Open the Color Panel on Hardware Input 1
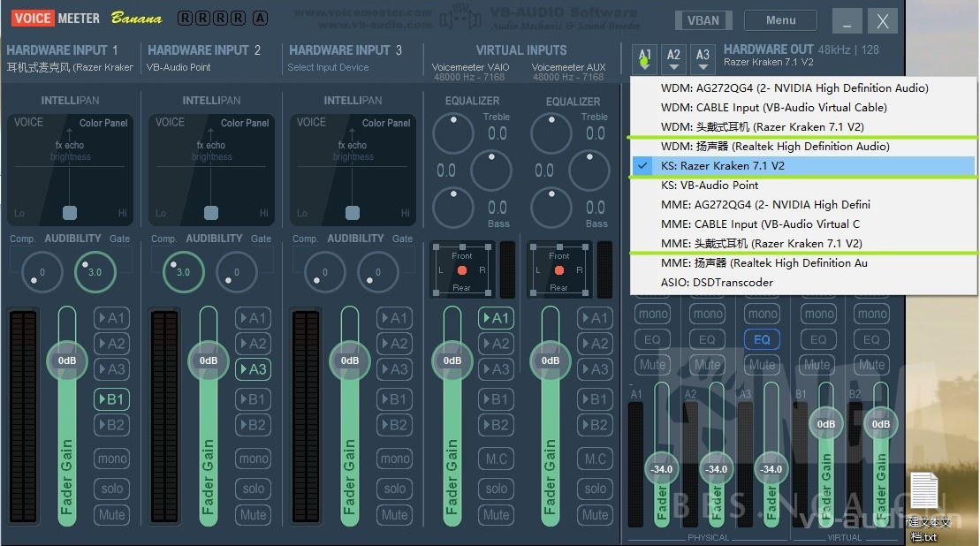Image resolution: width=980 pixels, height=546 pixels. pyautogui.click(x=103, y=123)
